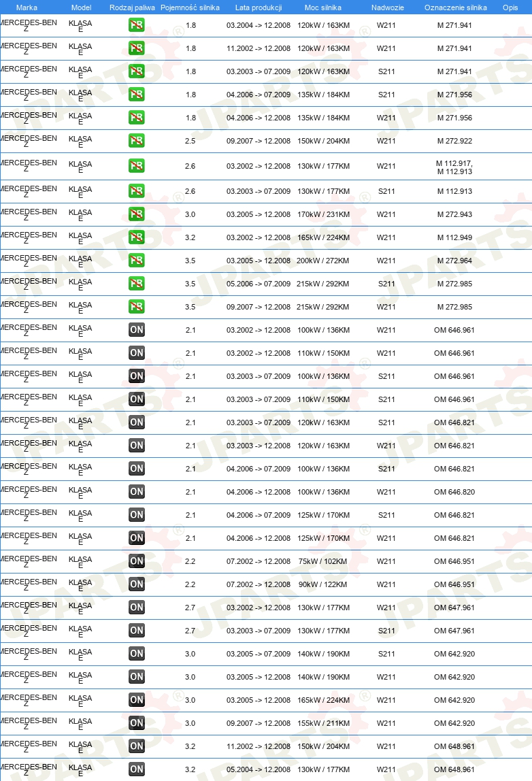Screen dimensions: 532x781
Task: Click petrol icon in M 112.949 row
Action: click(x=137, y=237)
